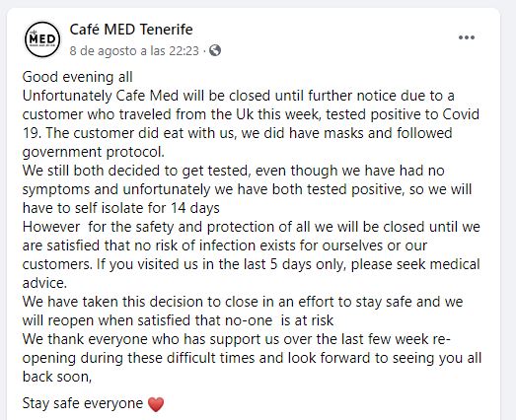Click the line starting 'Unfortunately Cafe Med'
The height and width of the screenshot is (420, 516).
pyautogui.click(x=239, y=96)
